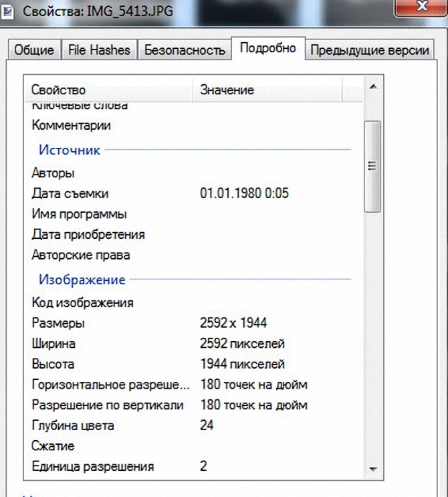Screen dimensions: 448x497
Task: Click the file icon in title bar
Action: click(x=7, y=12)
